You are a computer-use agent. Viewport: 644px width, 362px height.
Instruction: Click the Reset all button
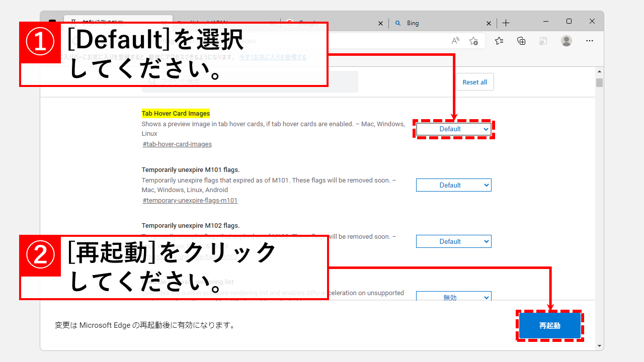[x=474, y=81]
